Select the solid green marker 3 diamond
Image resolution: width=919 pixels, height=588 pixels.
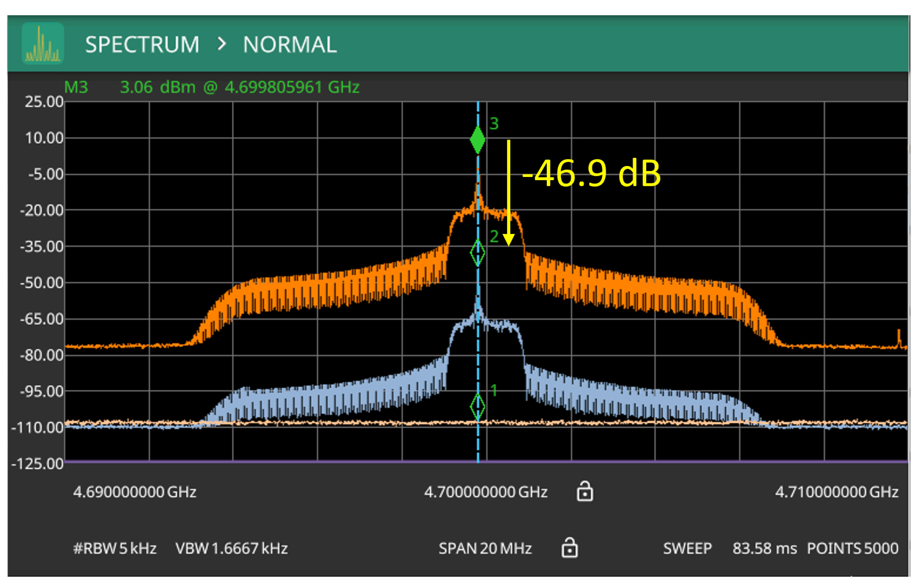(478, 140)
